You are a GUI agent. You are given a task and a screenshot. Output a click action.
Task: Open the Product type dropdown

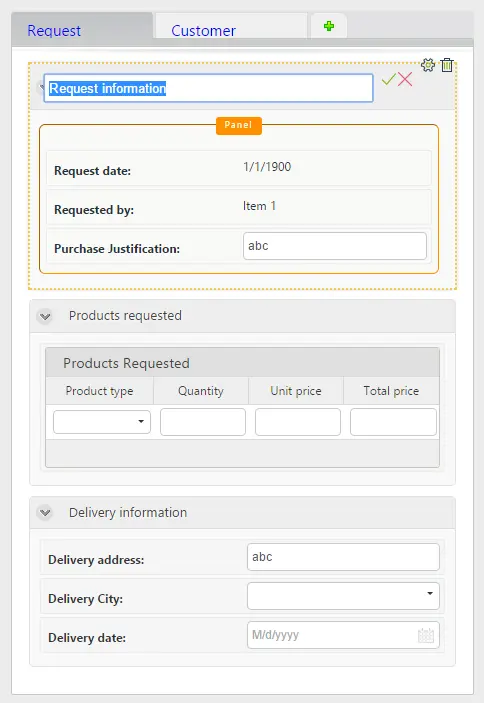[x=102, y=421]
